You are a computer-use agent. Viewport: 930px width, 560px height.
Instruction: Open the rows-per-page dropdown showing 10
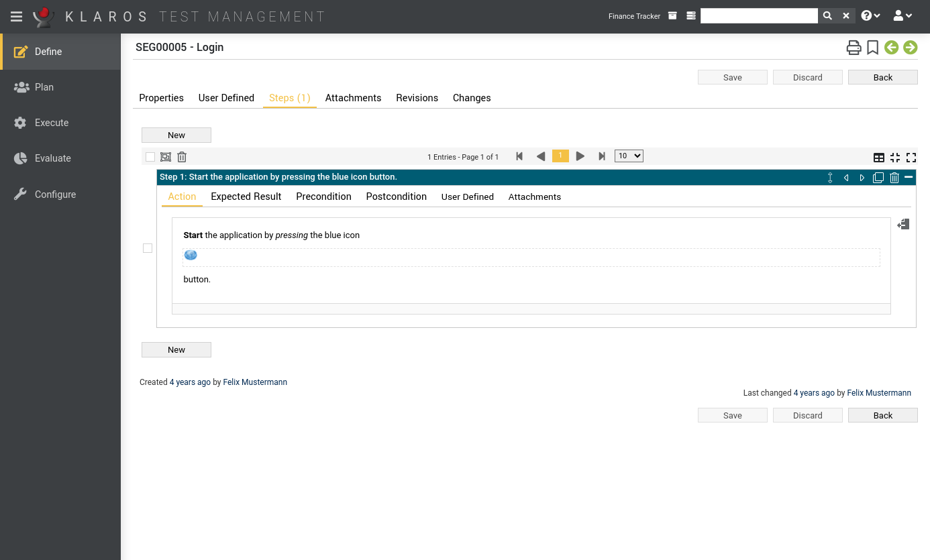(629, 156)
